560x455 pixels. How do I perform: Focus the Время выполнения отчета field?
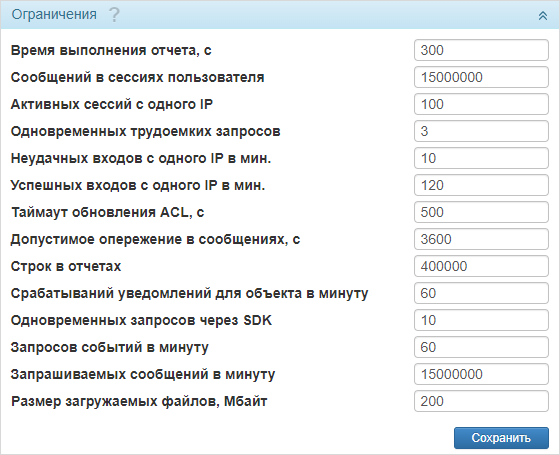481,50
